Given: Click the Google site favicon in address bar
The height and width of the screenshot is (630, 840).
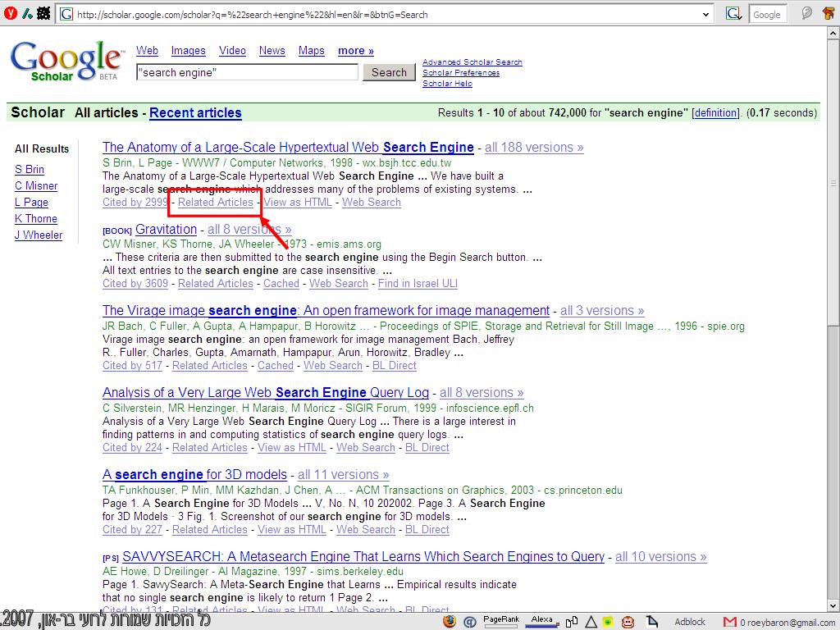Looking at the screenshot, I should (x=66, y=14).
